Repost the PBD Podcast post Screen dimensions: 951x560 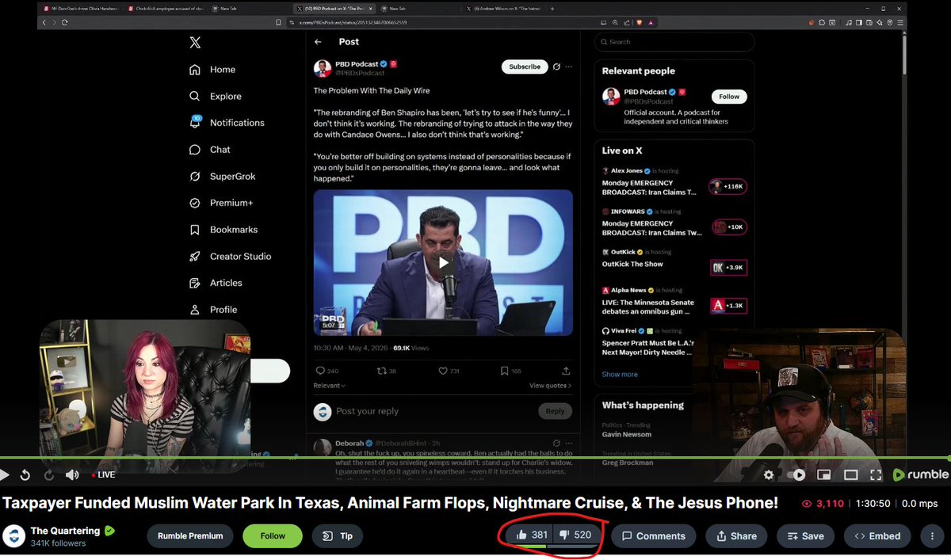[387, 371]
